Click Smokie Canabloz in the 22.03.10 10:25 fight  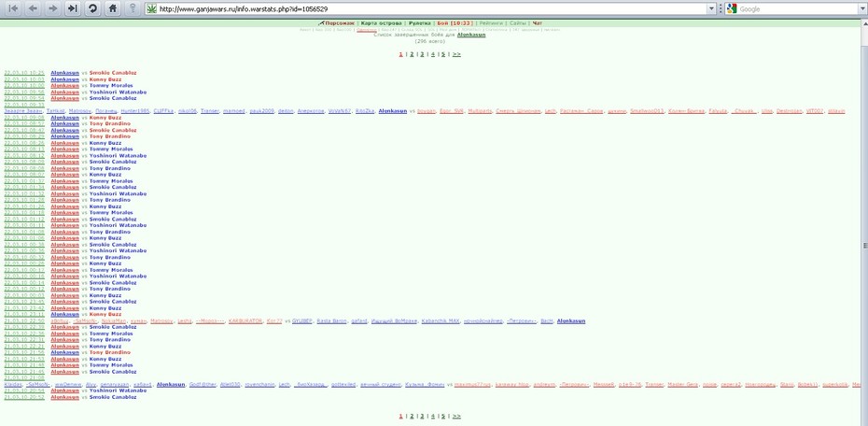113,73
